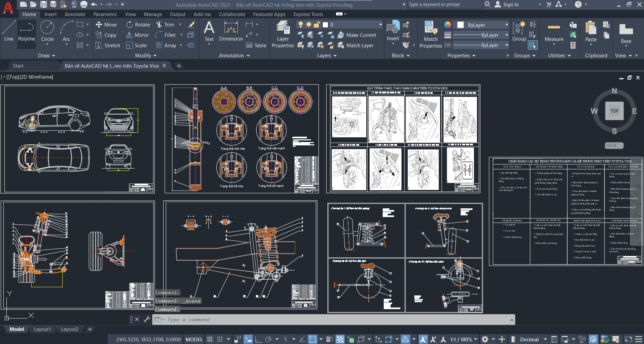Expand the Layers panel

point(327,56)
